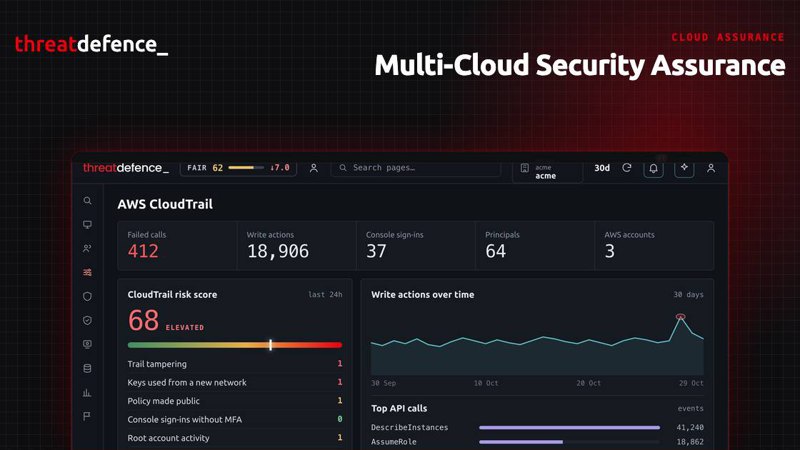
Task: Click the sparkle assistant icon in top bar
Action: [x=684, y=168]
